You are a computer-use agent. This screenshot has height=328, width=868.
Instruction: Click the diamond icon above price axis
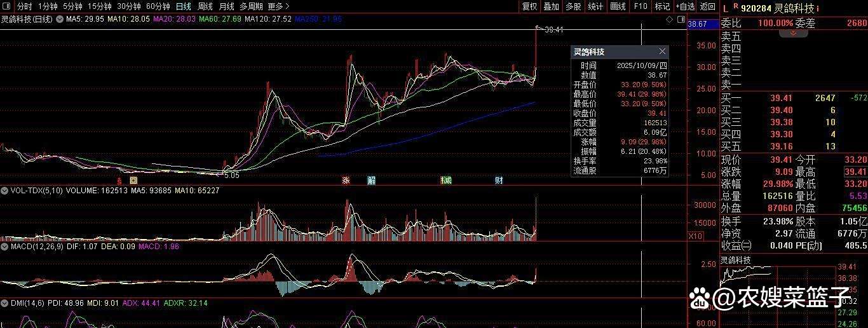pyautogui.click(x=670, y=20)
